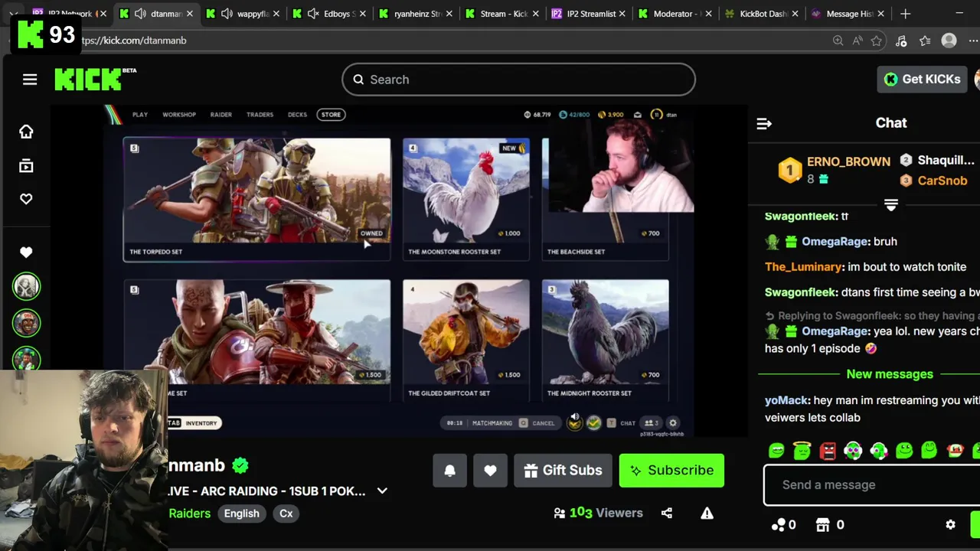The image size is (980, 551).
Task: Expand the stream title chevron dropdown
Action: (382, 491)
